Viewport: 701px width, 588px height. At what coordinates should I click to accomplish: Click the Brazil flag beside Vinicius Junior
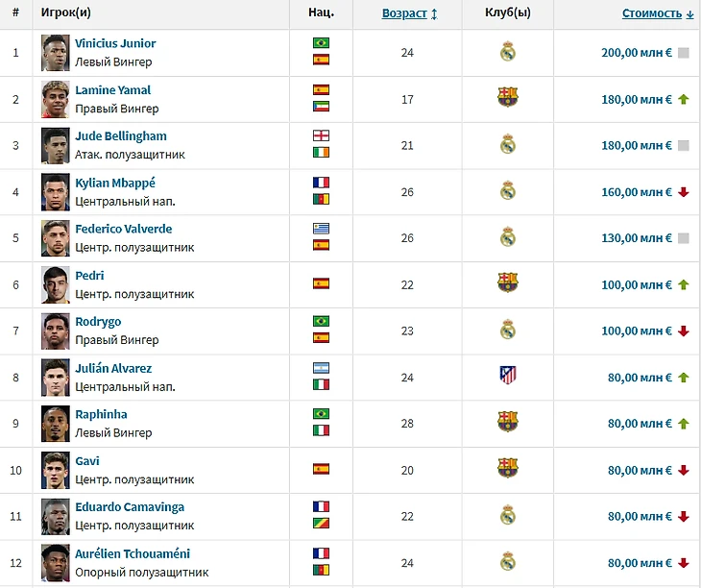[x=321, y=44]
